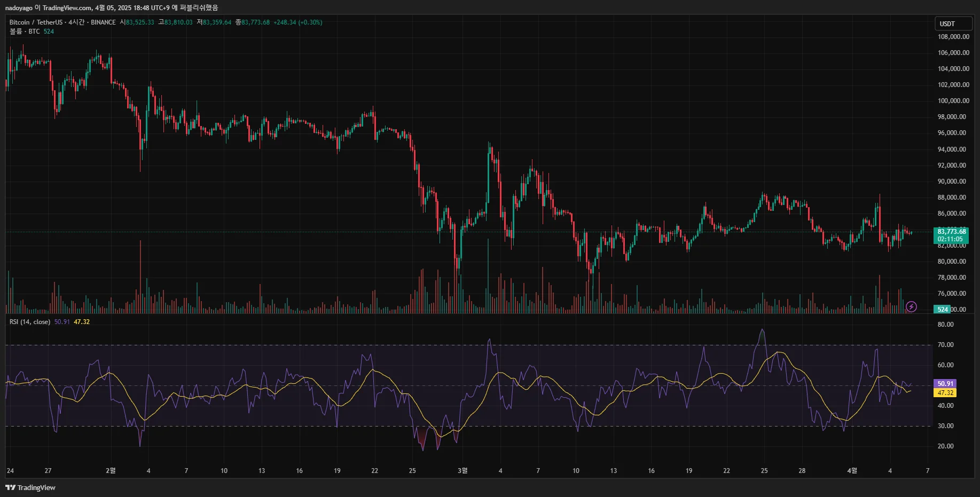Click the 2월 label on time axis

pyautogui.click(x=111, y=470)
